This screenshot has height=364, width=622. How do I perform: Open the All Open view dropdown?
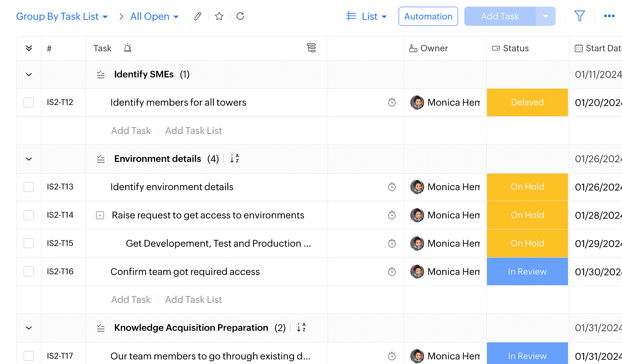pos(154,17)
